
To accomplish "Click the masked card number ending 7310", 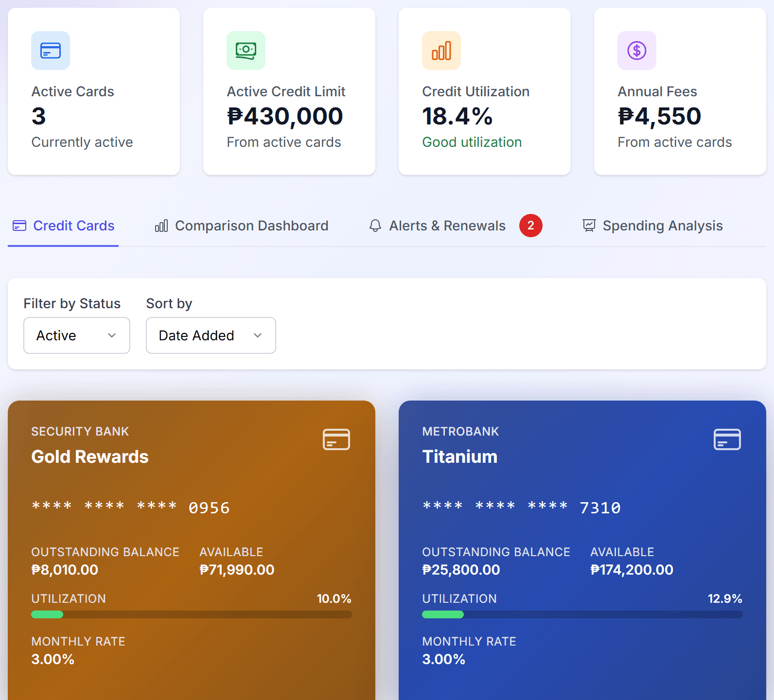I will pyautogui.click(x=522, y=507).
